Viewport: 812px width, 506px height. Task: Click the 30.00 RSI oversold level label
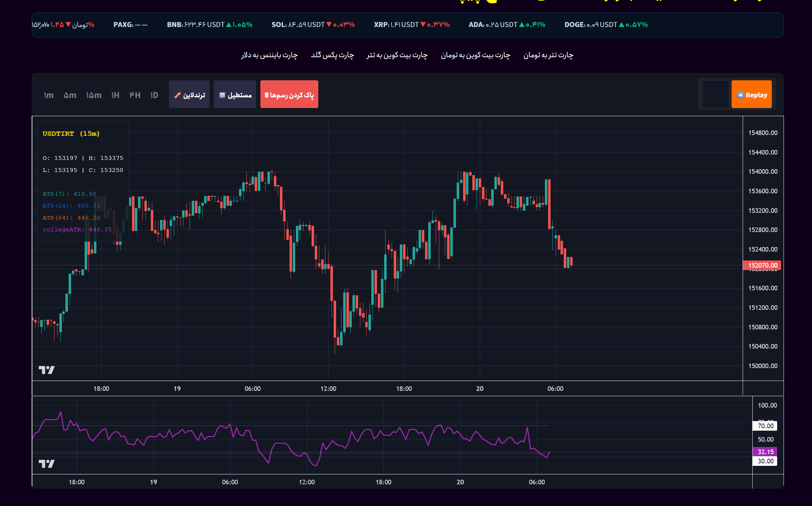765,461
